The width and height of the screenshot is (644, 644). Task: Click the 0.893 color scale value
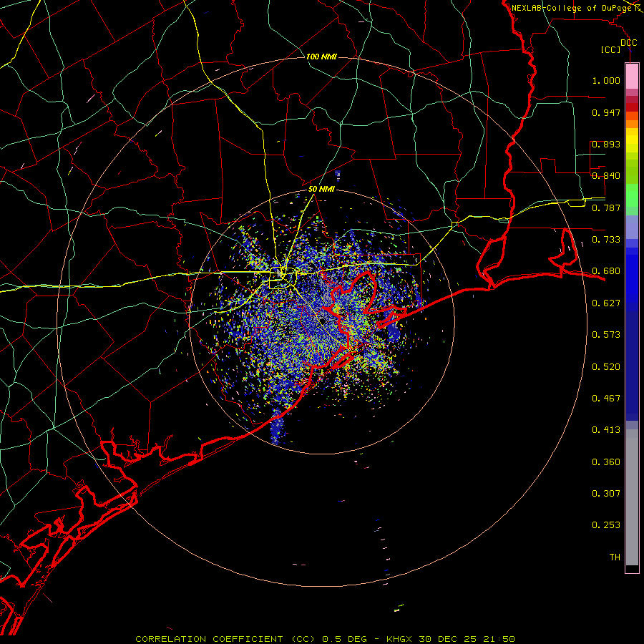click(x=606, y=144)
